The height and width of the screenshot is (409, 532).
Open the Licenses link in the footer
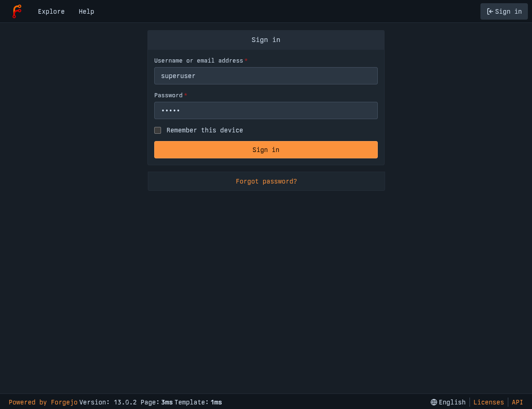489,402
